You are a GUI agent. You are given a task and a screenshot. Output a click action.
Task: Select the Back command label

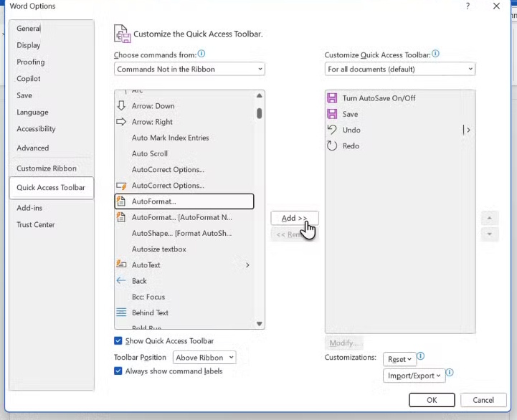tap(139, 281)
